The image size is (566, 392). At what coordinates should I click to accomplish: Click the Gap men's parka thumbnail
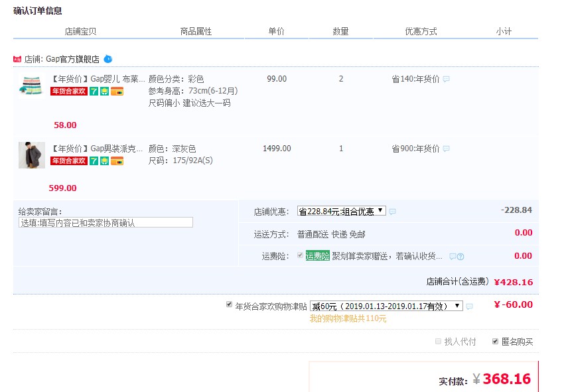(32, 155)
